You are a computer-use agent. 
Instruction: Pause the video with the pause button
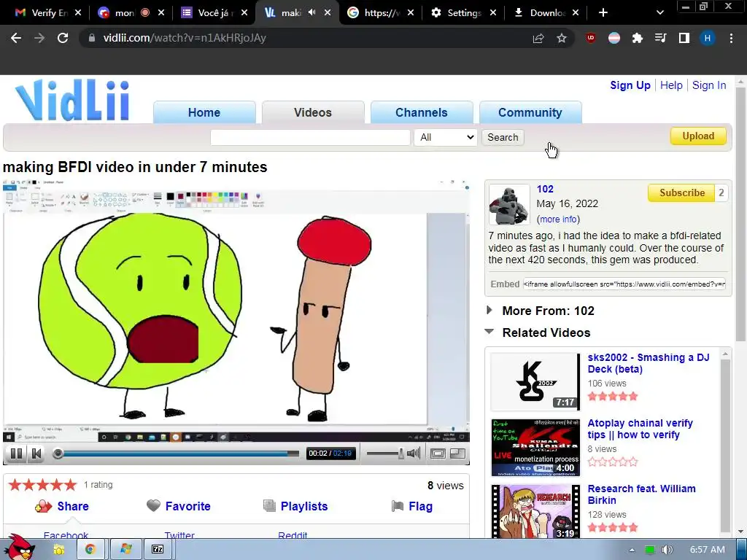point(16,454)
